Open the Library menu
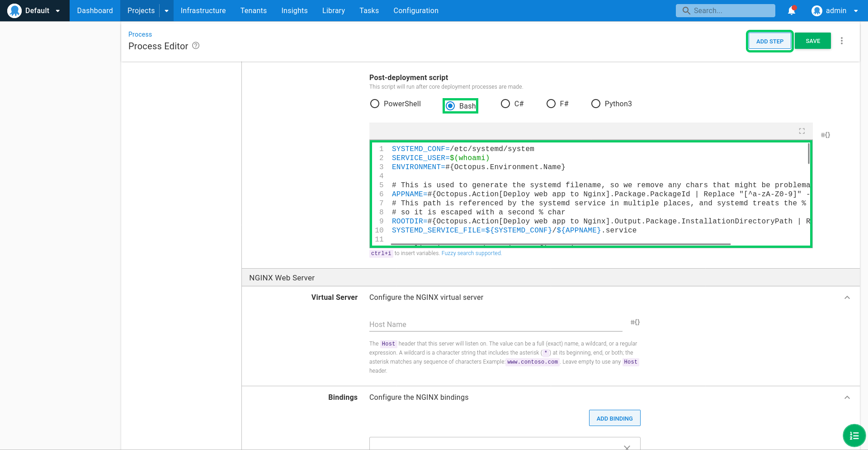 coord(334,10)
